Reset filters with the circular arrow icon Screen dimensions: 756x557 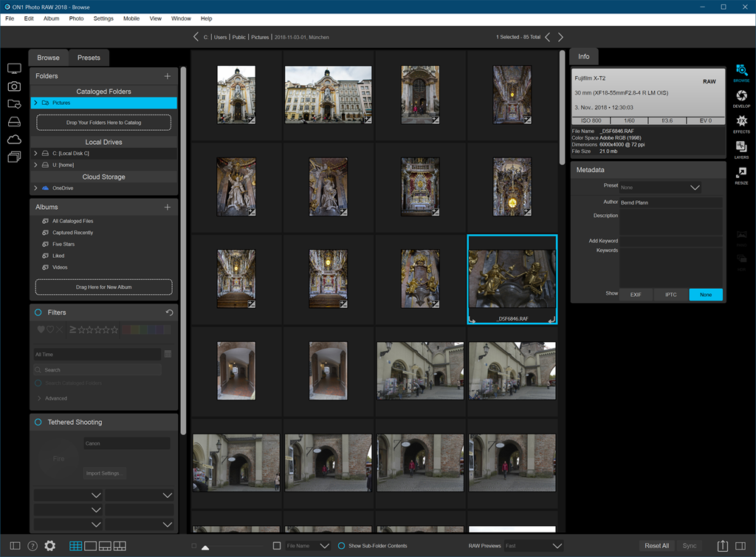[169, 312]
